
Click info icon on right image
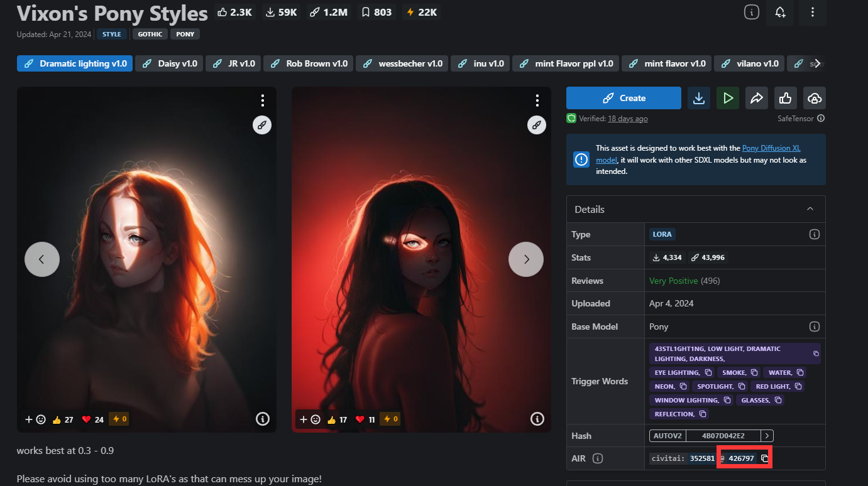(537, 419)
